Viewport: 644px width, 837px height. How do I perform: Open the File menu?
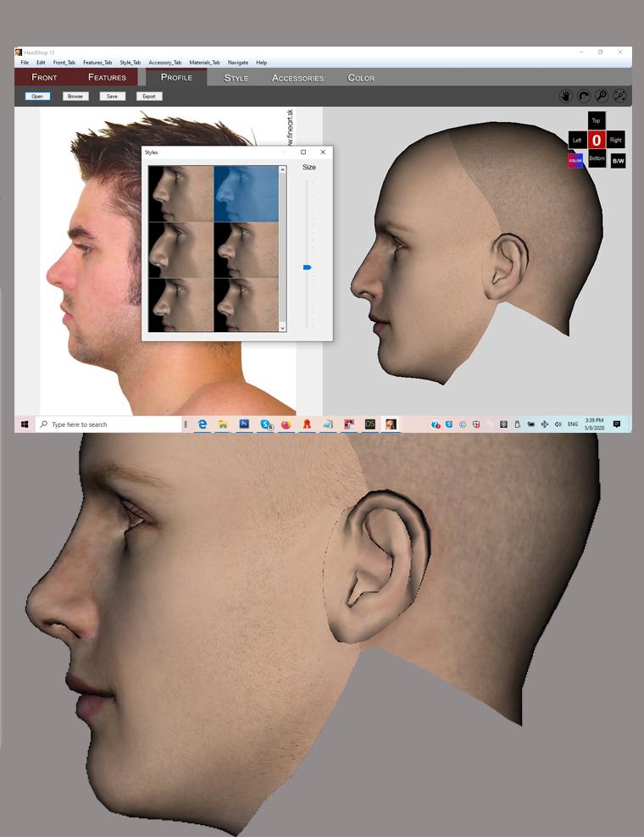pyautogui.click(x=25, y=63)
